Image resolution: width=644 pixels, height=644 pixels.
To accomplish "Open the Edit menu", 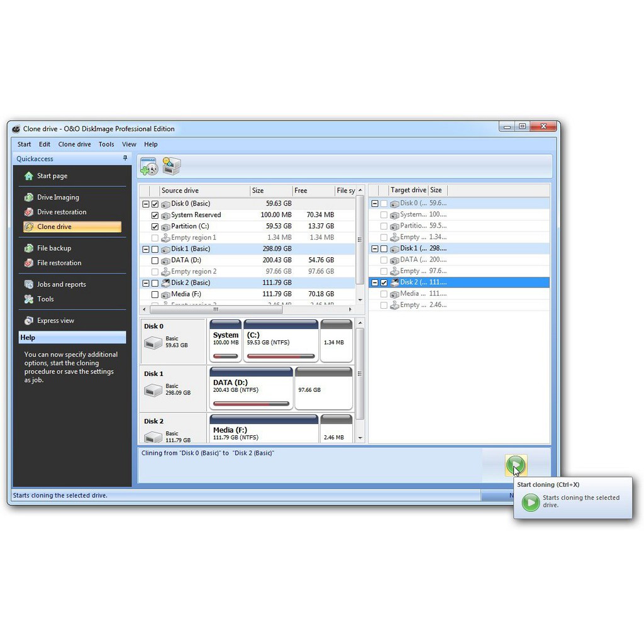I will click(45, 144).
